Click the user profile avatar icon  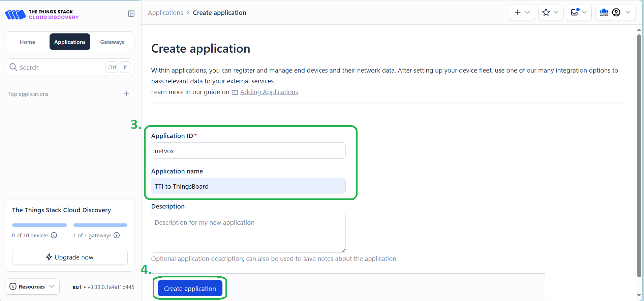[616, 12]
